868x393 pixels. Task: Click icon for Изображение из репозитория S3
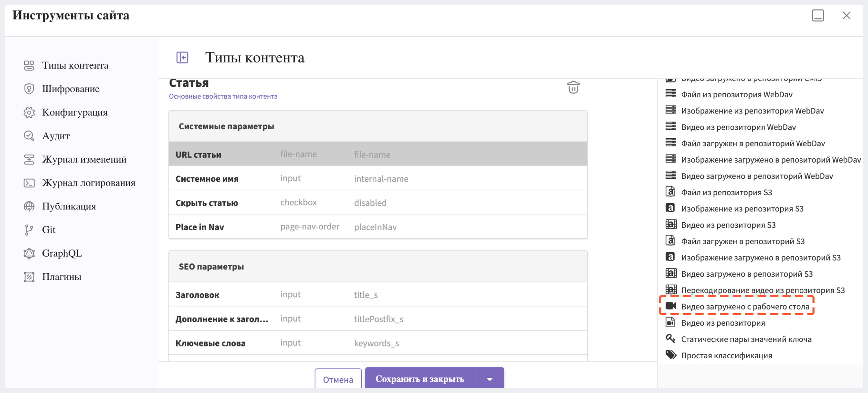670,207
